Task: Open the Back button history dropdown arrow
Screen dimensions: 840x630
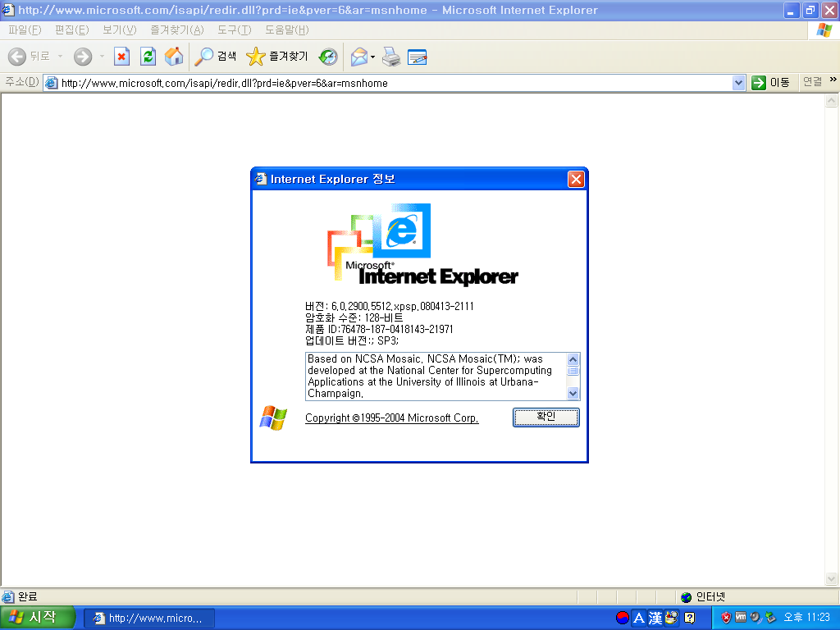Action: (x=60, y=57)
